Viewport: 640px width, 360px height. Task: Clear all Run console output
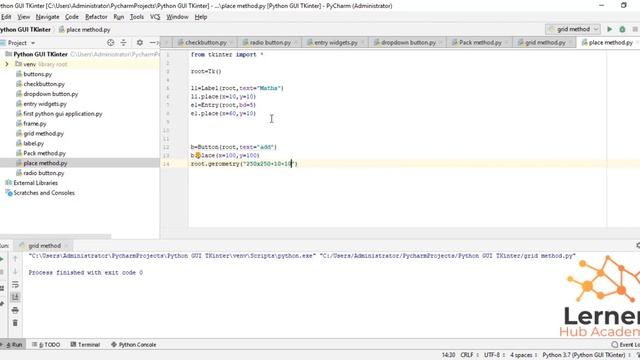(15, 323)
